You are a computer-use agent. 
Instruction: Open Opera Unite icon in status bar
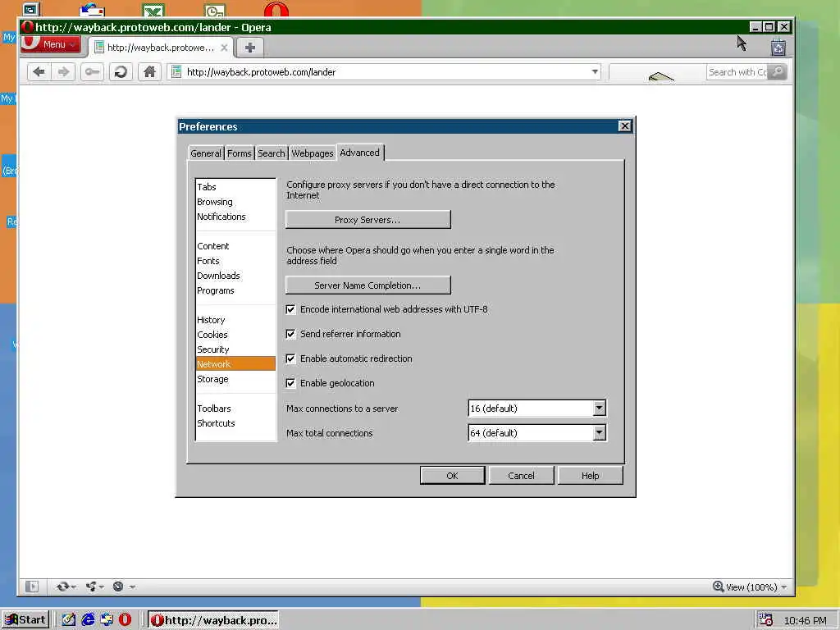click(91, 587)
